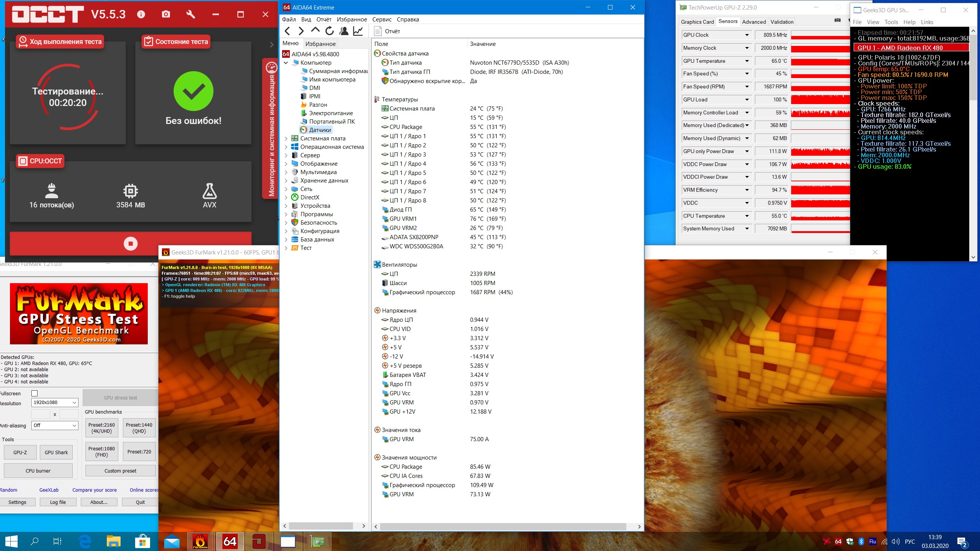Switch to GPU-Z Advanced tab
This screenshot has width=980, height=551.
[x=754, y=22]
